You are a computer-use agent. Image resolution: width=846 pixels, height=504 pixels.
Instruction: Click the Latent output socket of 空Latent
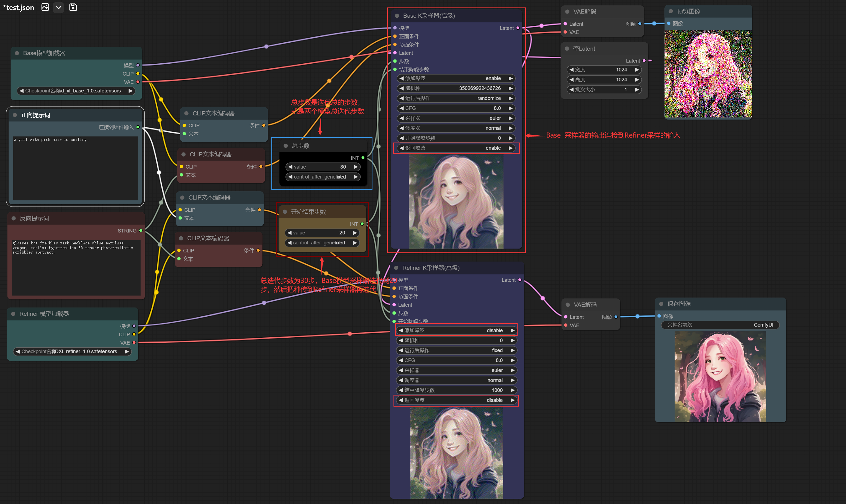(644, 61)
